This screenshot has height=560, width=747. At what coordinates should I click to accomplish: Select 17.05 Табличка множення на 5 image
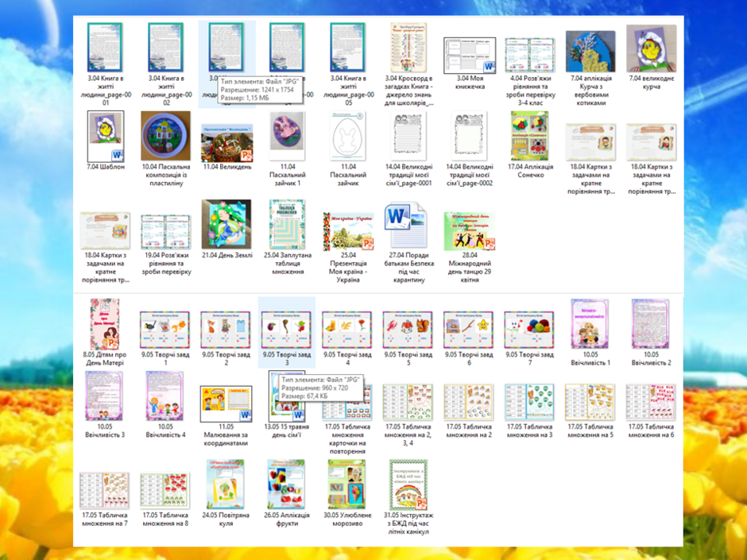(x=590, y=403)
